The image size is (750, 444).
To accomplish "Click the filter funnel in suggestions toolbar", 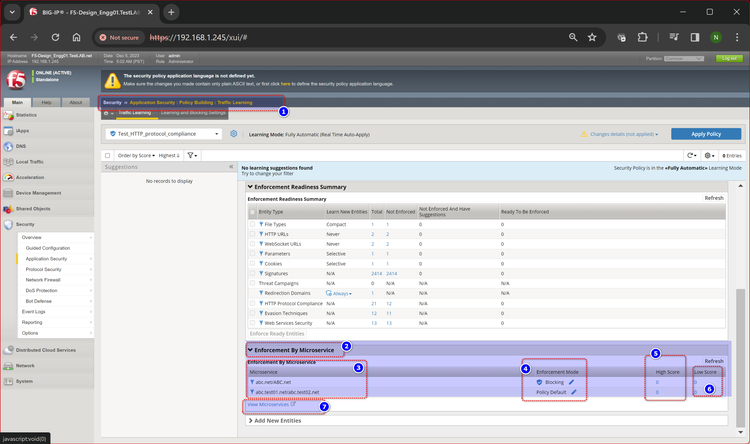I will click(191, 155).
